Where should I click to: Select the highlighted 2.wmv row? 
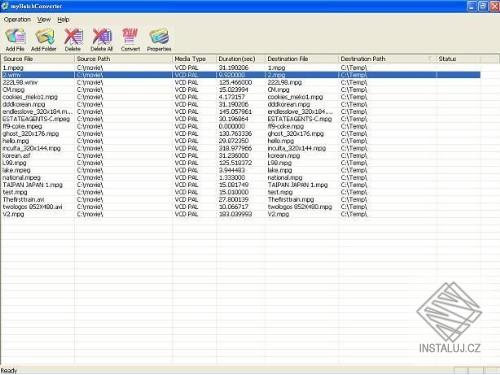(241, 75)
